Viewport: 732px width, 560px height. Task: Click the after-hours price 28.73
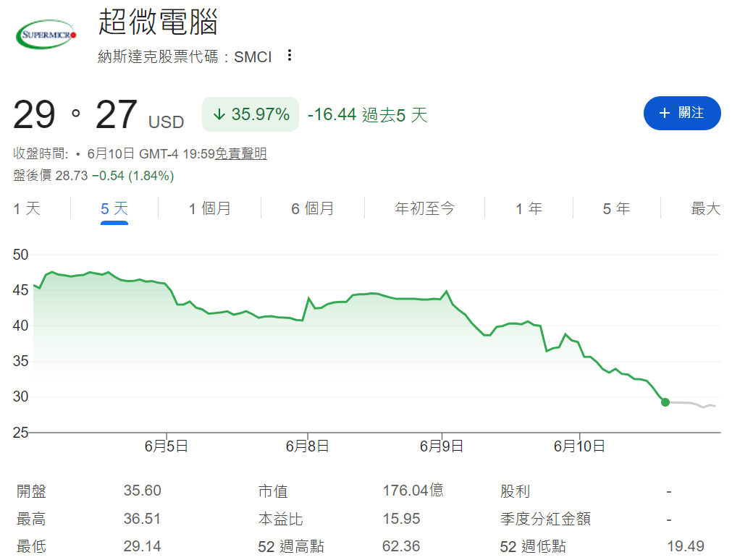72,176
